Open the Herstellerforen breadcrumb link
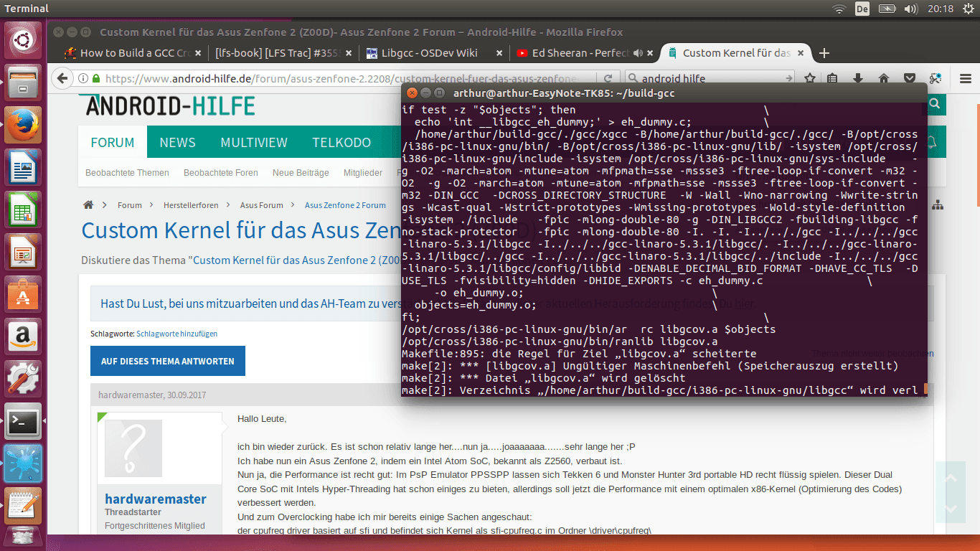Screen dimensions: 980x551 pyautogui.click(x=191, y=205)
